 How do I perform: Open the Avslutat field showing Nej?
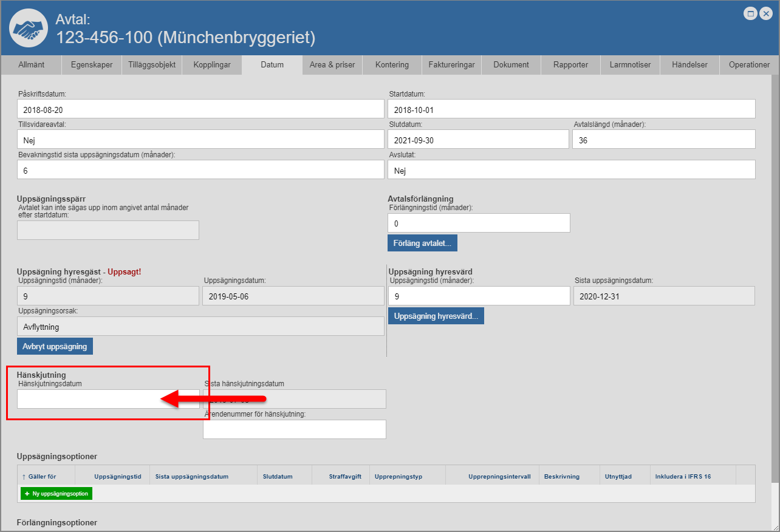[571, 170]
